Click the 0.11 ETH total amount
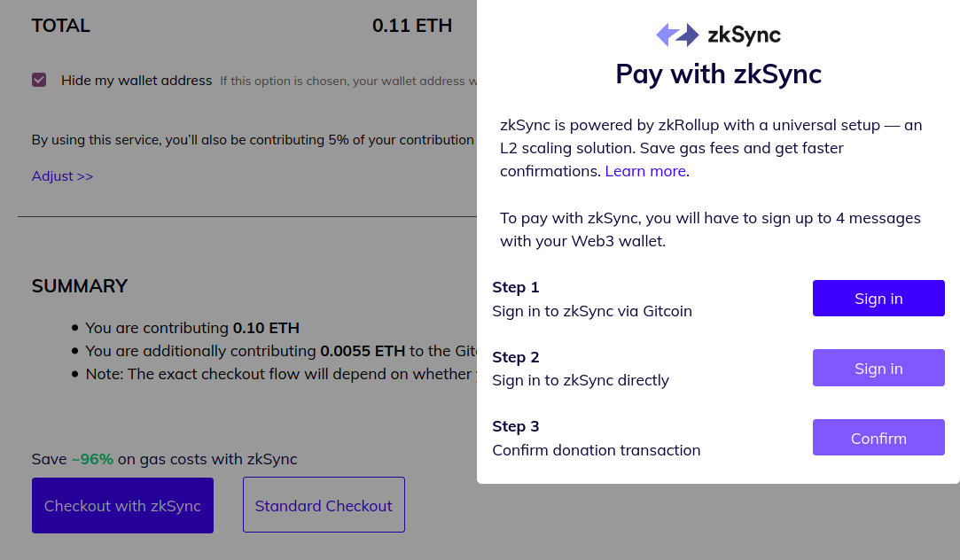The image size is (960, 560). pos(412,26)
